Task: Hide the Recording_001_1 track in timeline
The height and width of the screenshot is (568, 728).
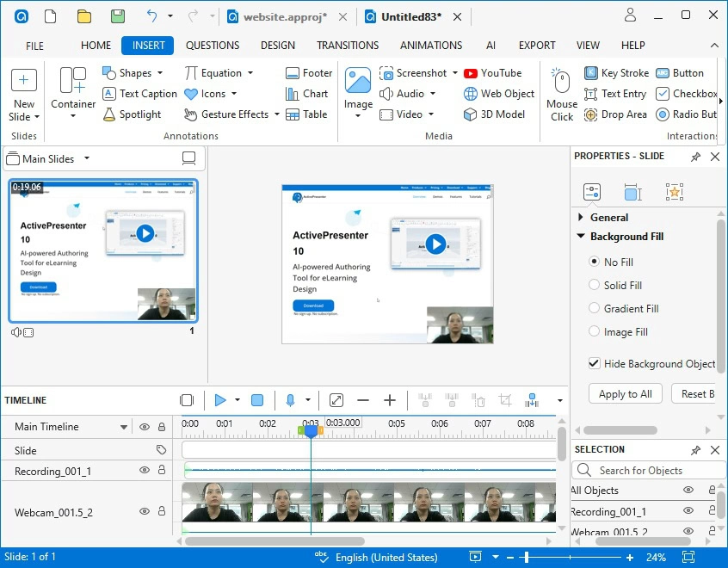Action: click(x=145, y=471)
